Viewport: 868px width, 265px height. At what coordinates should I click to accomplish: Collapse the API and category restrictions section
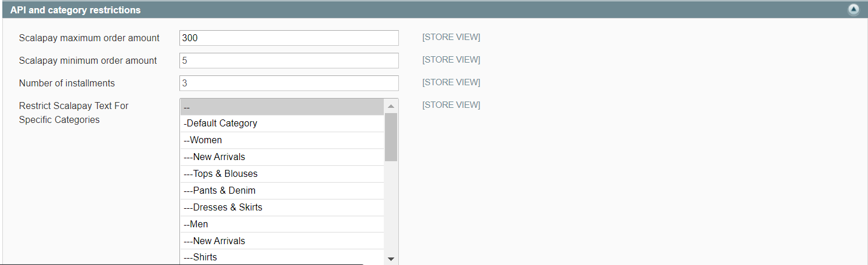click(x=853, y=10)
